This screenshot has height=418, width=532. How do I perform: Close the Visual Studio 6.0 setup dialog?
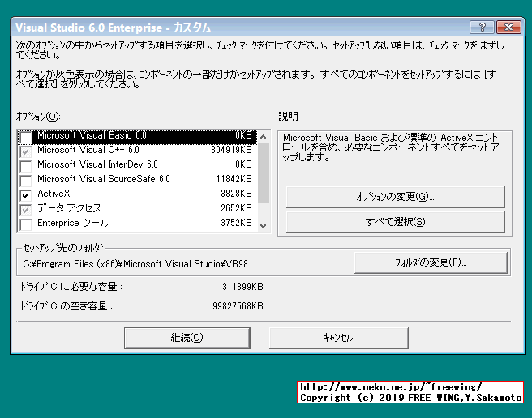point(508,27)
